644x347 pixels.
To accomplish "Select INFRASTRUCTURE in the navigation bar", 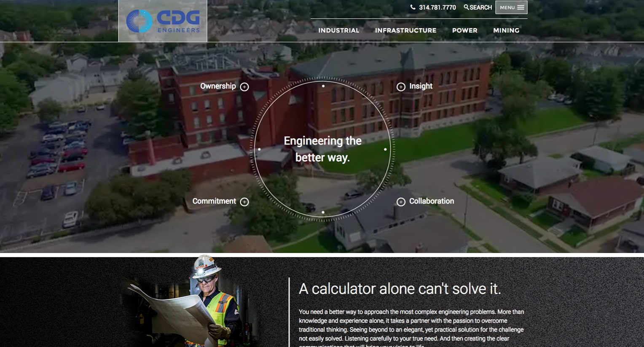I will [x=405, y=30].
